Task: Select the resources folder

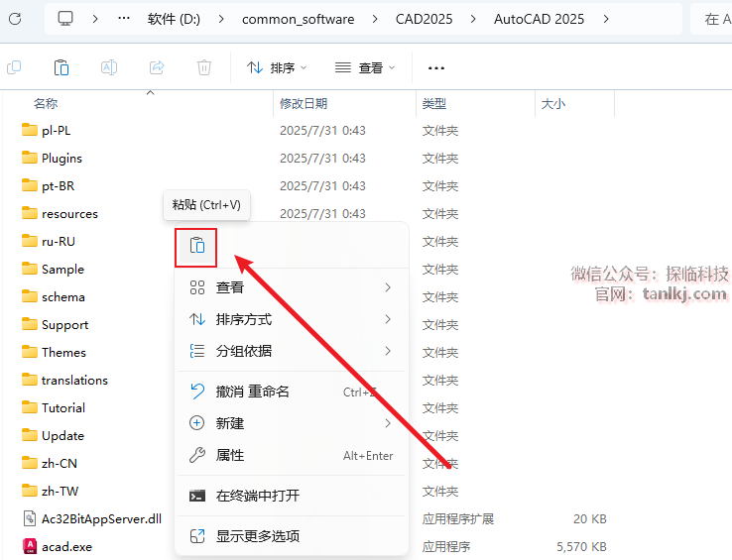Action: click(x=69, y=214)
